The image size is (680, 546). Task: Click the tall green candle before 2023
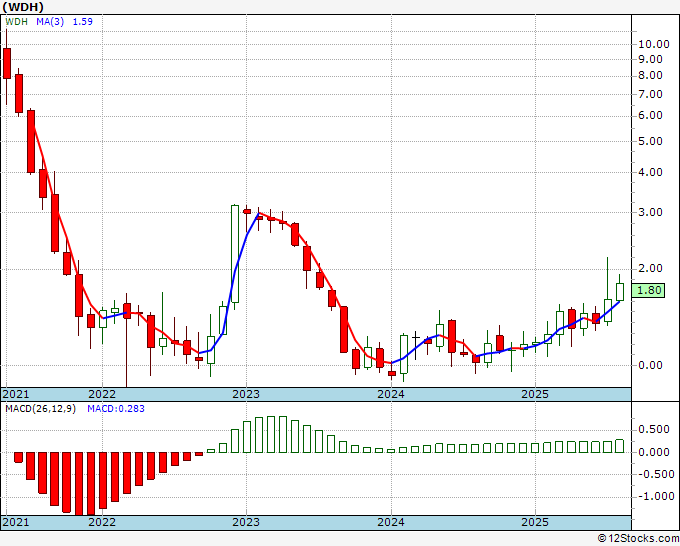tap(235, 254)
